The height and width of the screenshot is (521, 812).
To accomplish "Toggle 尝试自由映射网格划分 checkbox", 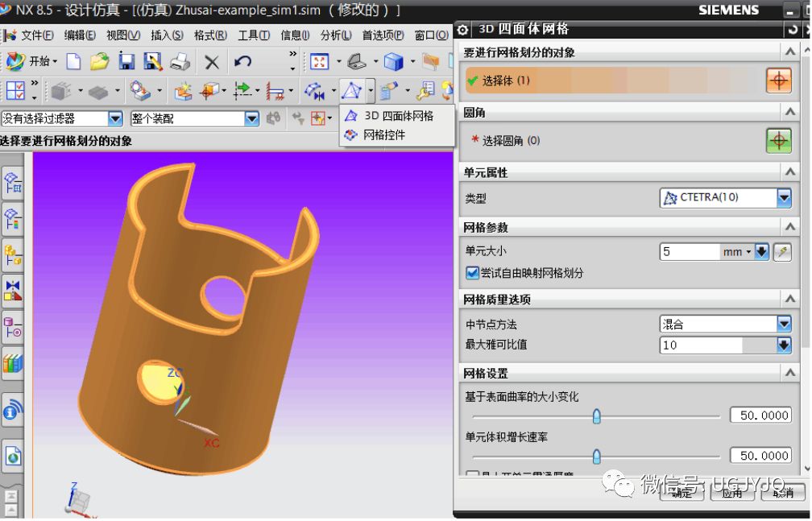I will pyautogui.click(x=472, y=273).
